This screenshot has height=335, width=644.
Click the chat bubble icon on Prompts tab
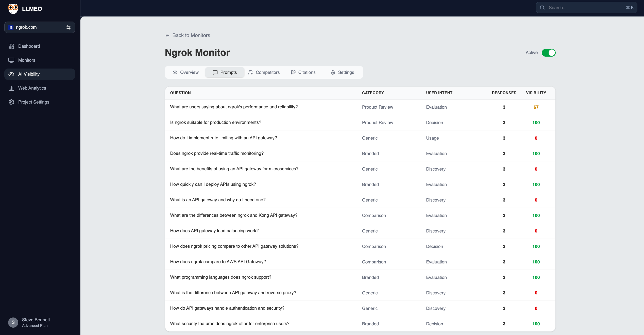215,72
